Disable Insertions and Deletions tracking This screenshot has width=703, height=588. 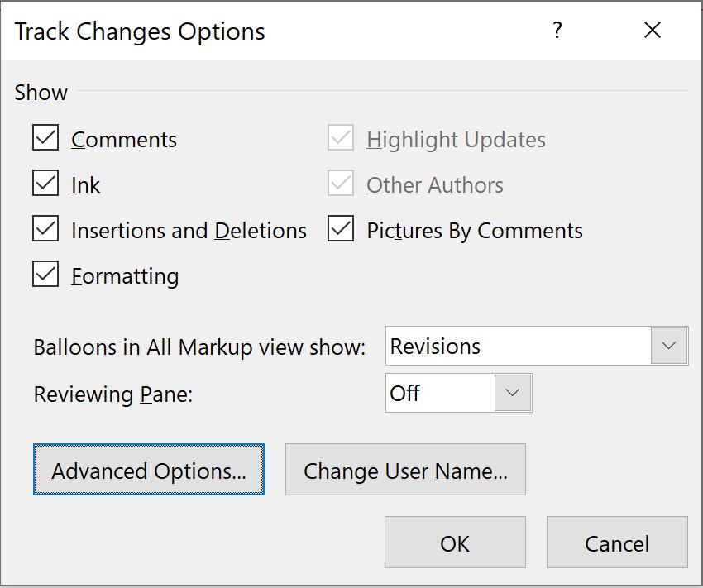47,229
